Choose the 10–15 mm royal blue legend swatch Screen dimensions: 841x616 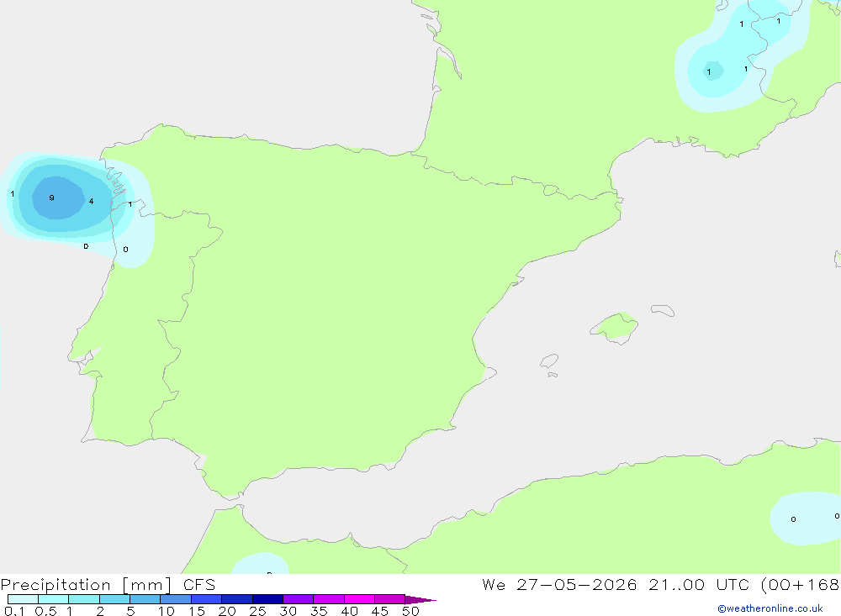click(176, 599)
